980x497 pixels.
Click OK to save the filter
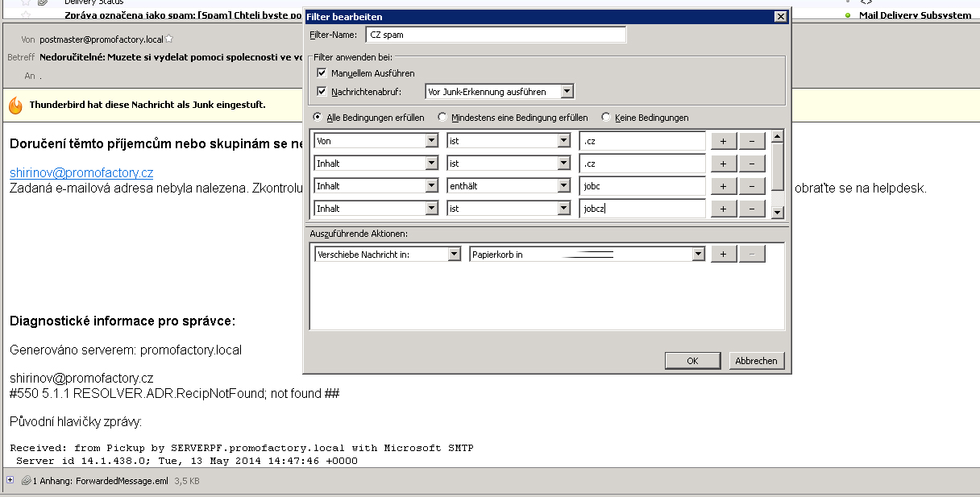coord(691,361)
